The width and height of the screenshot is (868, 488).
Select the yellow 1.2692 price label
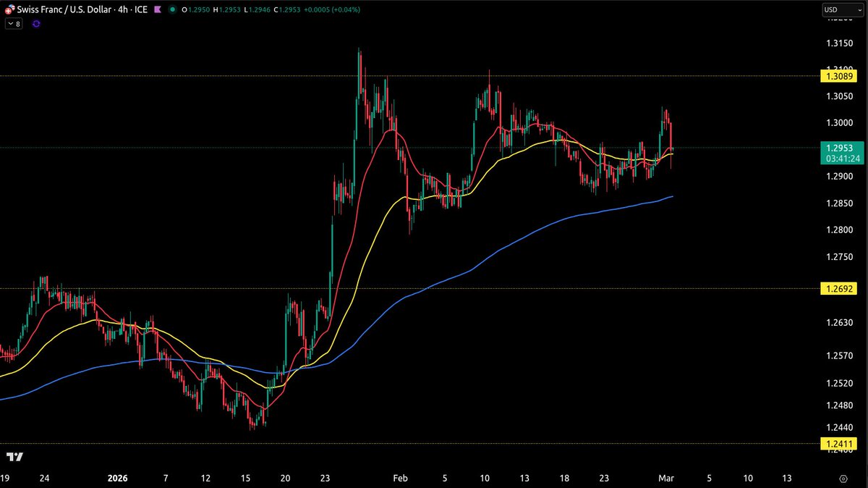tap(838, 289)
